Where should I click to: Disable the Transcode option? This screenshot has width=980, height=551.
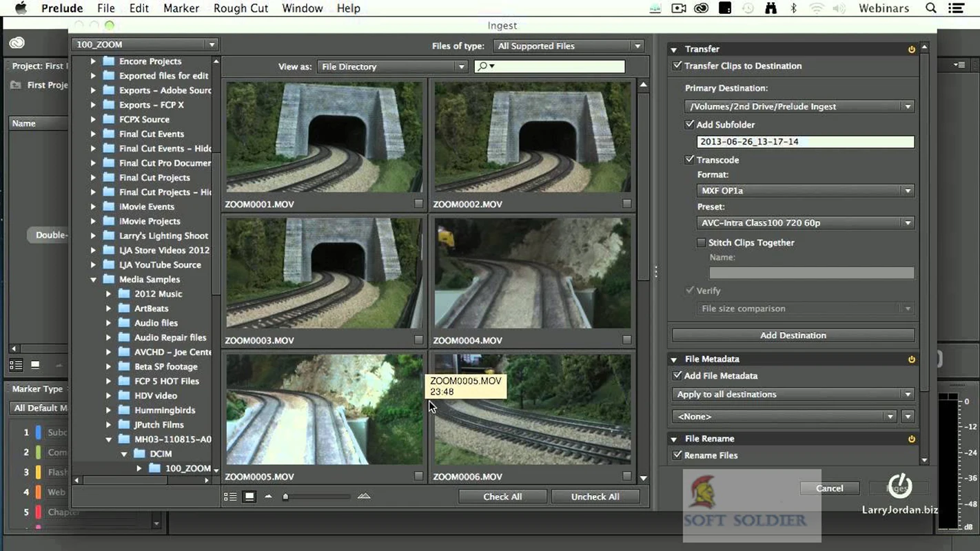pyautogui.click(x=690, y=159)
